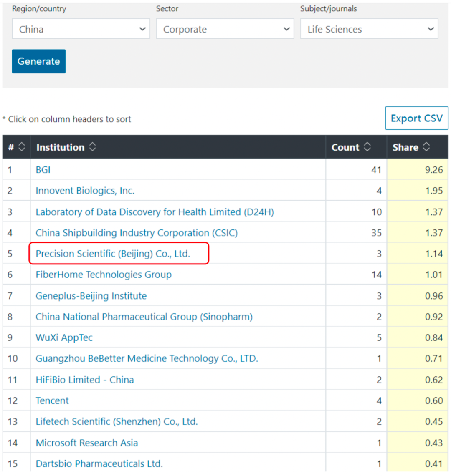Click the Tencent institution link
The image size is (451, 476).
52,400
